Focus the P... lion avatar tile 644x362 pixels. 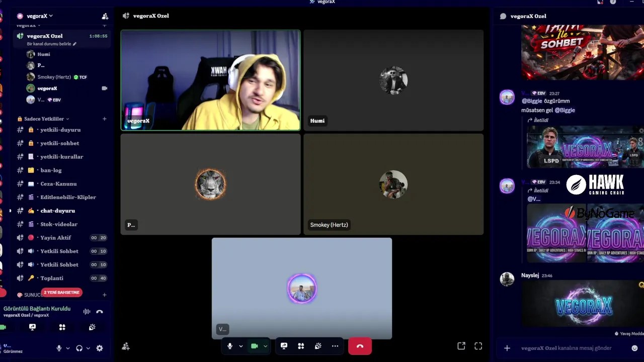(x=210, y=184)
